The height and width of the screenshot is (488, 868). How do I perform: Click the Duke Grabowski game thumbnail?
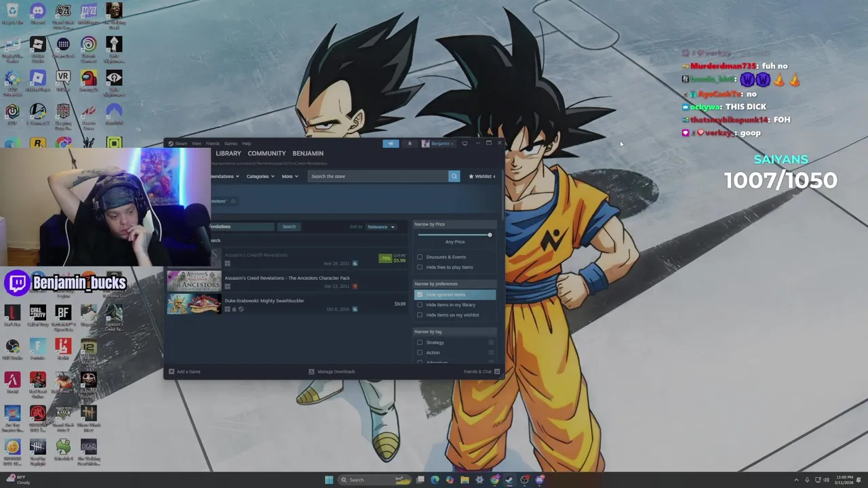click(194, 304)
